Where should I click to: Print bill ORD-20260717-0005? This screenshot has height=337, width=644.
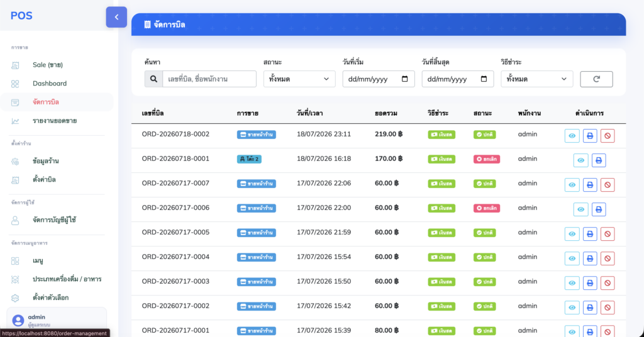590,234
